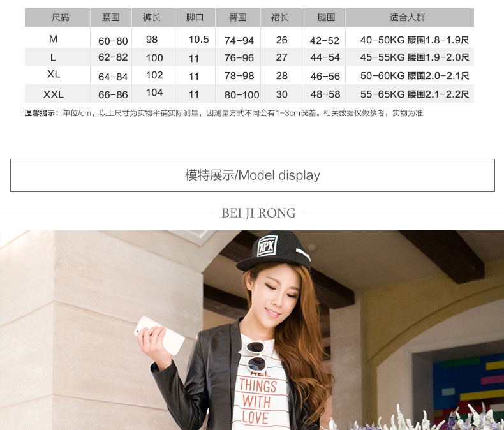Click the 臀围 column header

237,17
